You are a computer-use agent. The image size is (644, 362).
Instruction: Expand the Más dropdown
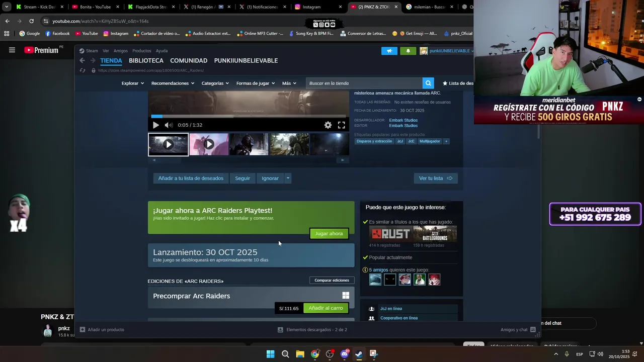(289, 83)
